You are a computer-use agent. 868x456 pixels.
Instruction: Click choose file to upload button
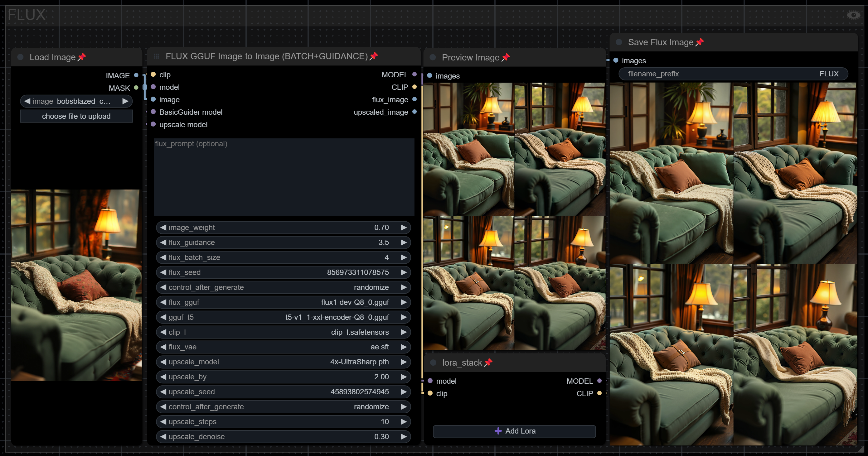click(x=76, y=116)
